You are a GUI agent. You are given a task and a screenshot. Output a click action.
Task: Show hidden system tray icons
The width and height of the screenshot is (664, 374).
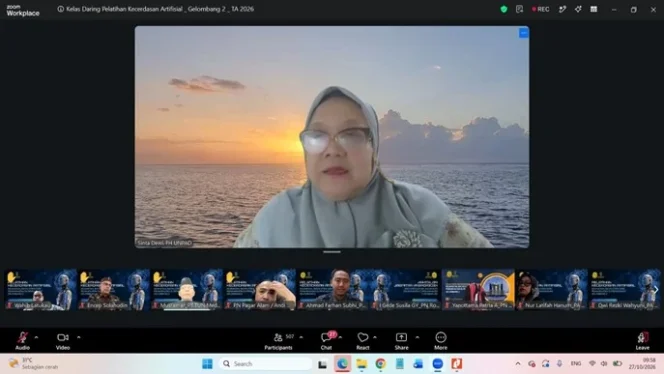click(518, 363)
